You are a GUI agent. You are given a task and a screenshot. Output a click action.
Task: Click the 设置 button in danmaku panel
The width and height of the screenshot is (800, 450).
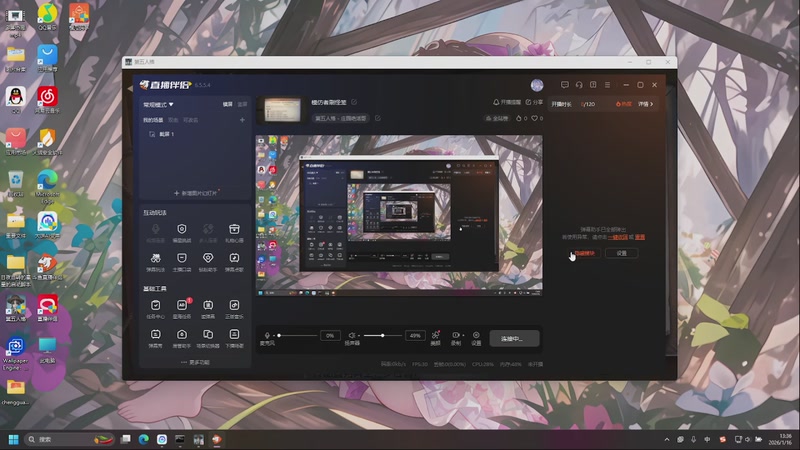click(621, 253)
